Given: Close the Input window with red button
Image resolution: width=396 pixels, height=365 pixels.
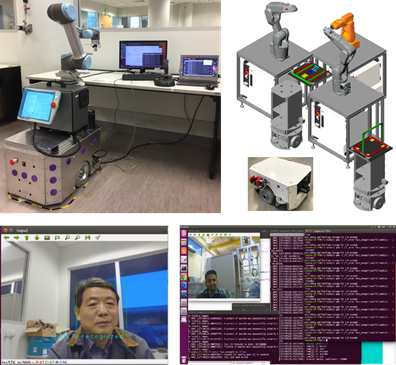Looking at the screenshot, I should pos(4,230).
